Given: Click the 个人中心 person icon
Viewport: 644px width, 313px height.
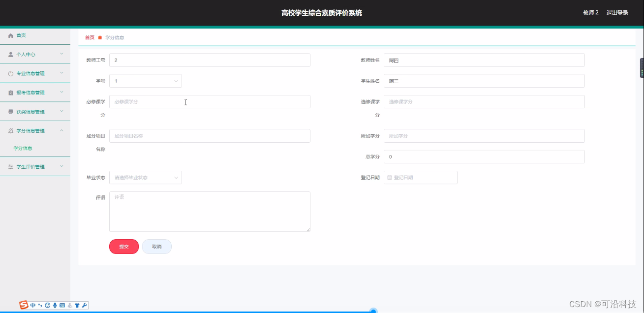Looking at the screenshot, I should point(10,54).
